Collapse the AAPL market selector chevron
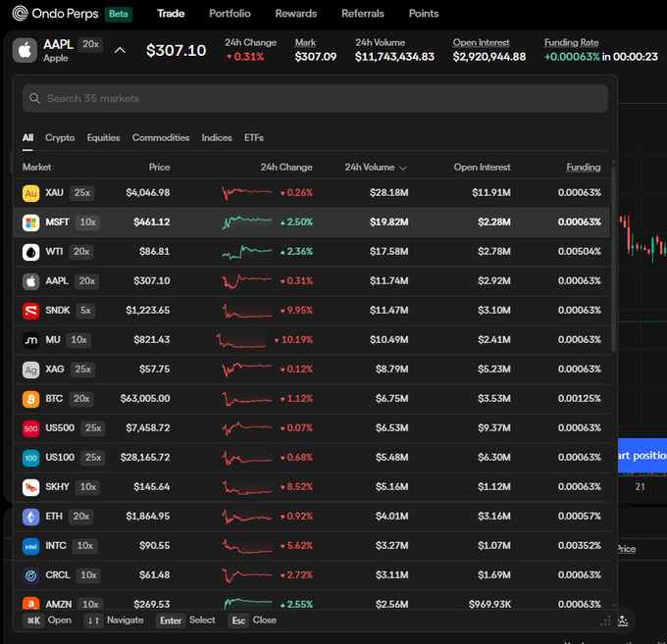 pos(120,50)
